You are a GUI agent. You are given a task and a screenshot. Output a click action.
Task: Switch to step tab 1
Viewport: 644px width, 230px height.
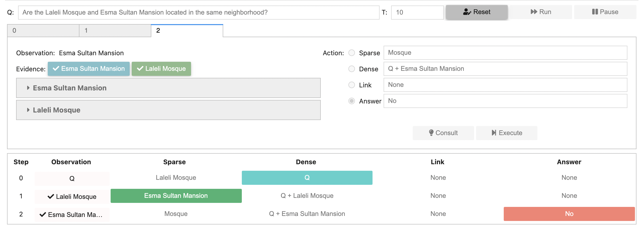tap(115, 31)
